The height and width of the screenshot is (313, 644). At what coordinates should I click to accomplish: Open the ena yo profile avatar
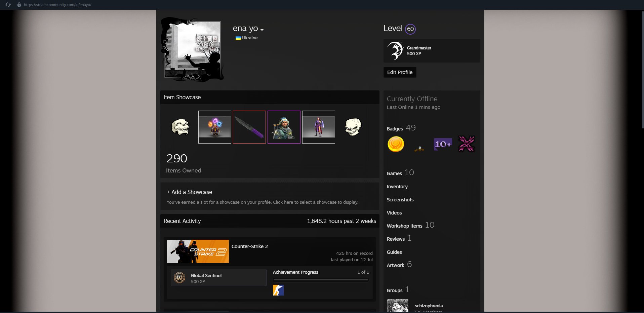click(x=193, y=50)
